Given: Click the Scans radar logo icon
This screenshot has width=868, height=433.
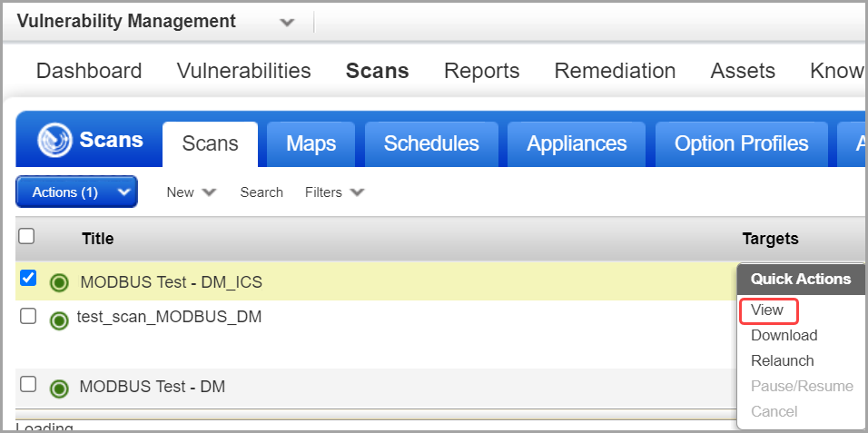Looking at the screenshot, I should point(54,141).
